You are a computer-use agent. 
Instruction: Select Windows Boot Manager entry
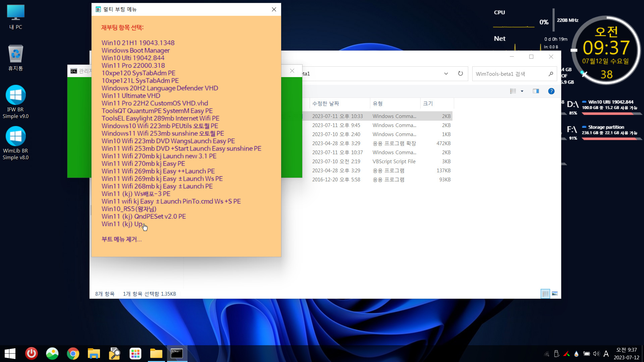(136, 50)
